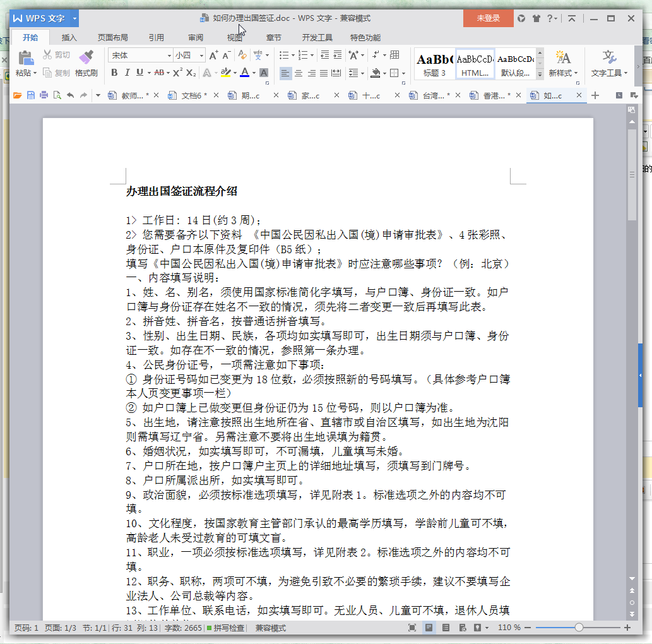Switch to full screen view icon
Screen dimensions: 652x644
coord(412,628)
